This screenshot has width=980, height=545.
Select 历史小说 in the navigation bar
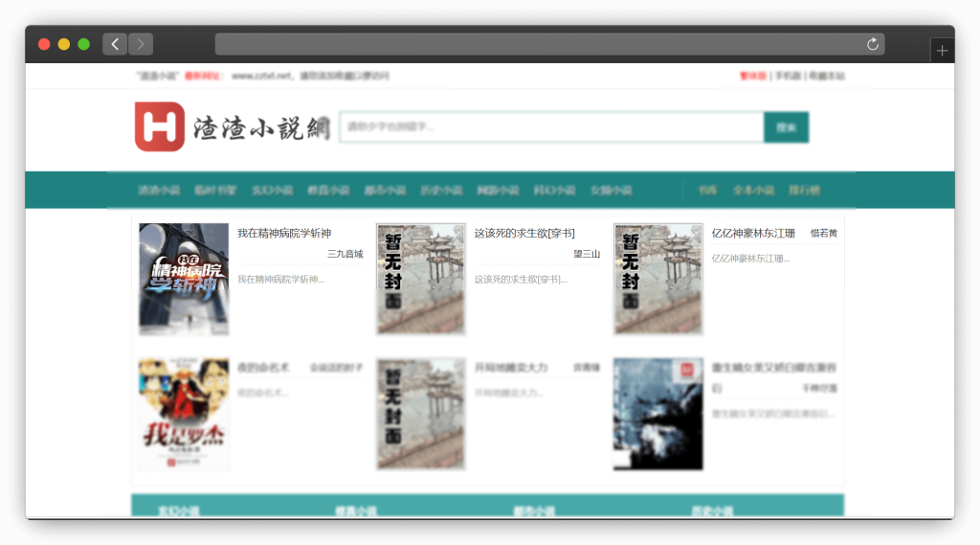pyautogui.click(x=441, y=191)
